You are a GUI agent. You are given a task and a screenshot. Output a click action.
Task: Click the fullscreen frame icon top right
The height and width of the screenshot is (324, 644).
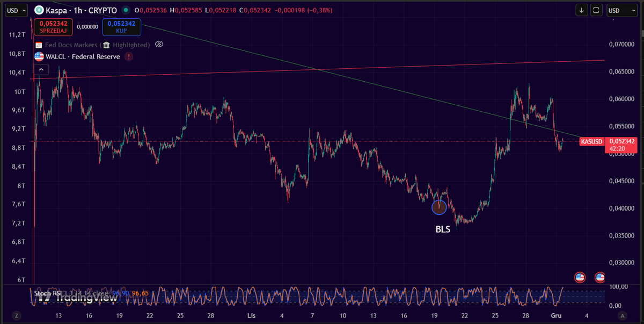coord(597,10)
